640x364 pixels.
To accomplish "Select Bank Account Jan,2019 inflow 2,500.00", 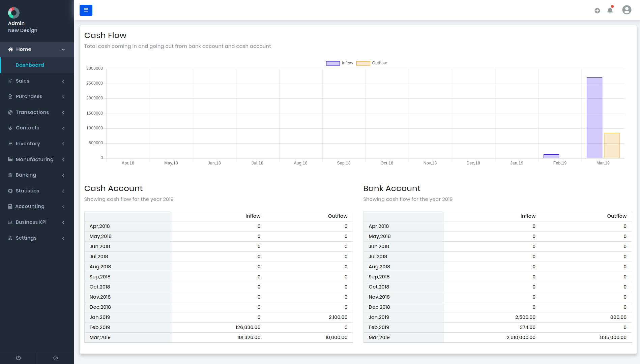I will coord(525,317).
